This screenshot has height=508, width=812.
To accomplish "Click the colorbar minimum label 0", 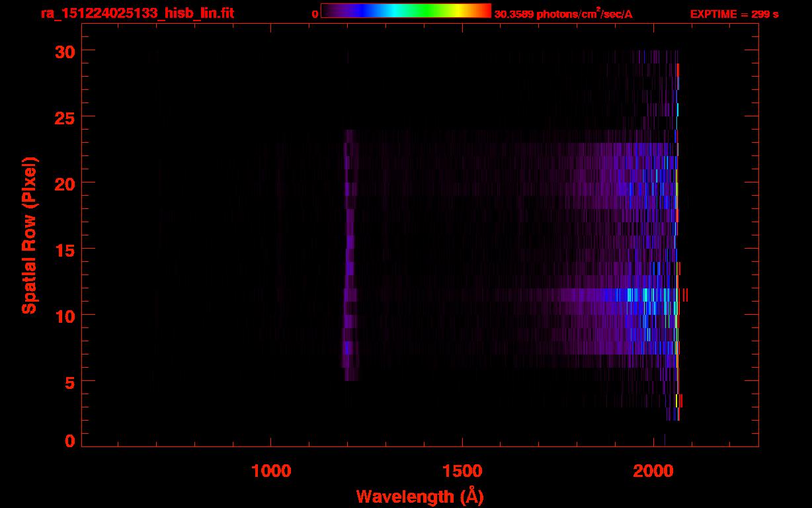I will [315, 14].
